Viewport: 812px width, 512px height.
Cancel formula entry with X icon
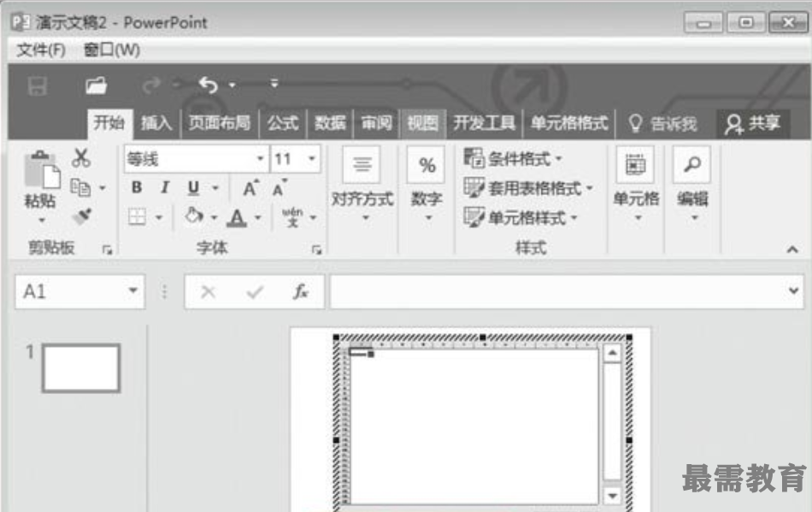pos(209,292)
